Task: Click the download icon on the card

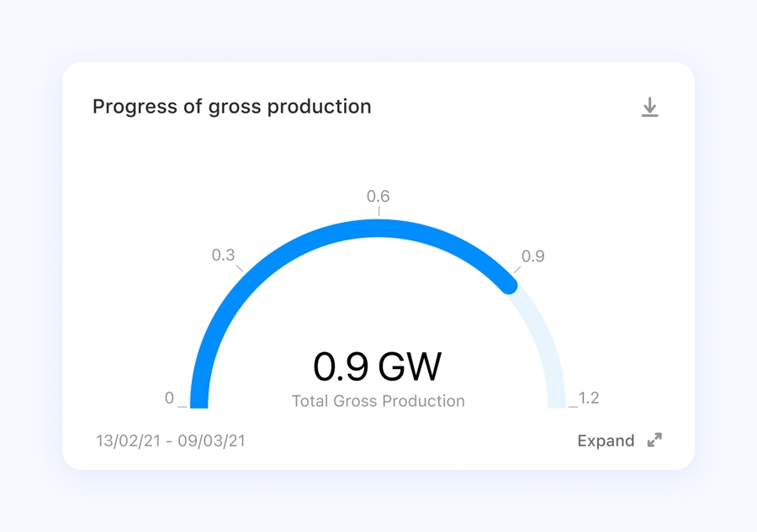Action: [649, 108]
